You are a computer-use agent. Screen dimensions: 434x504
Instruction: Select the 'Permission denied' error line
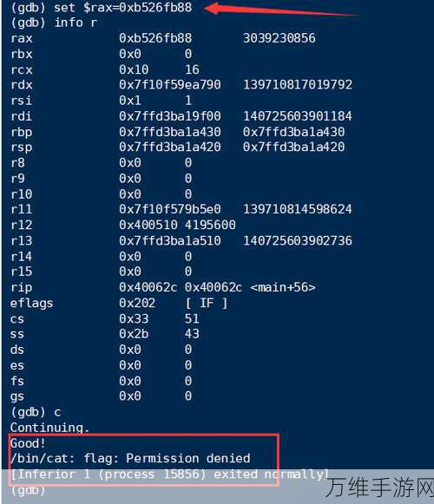(x=130, y=459)
